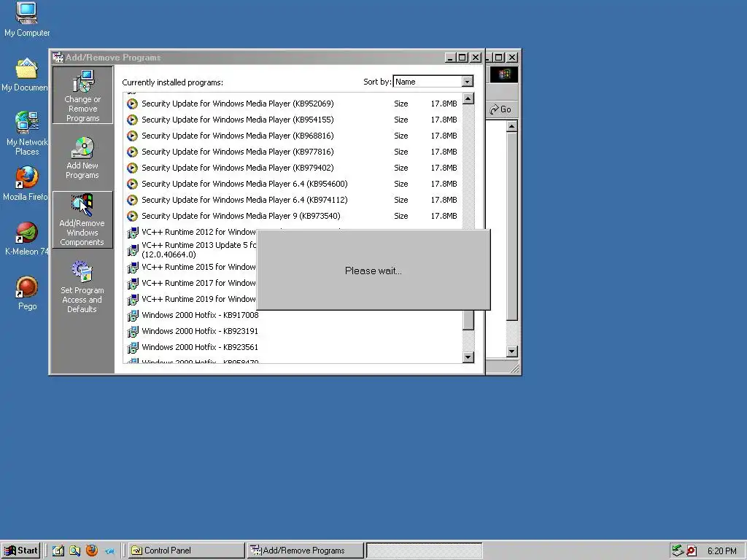Viewport: 747px width, 560px height.
Task: Click program list scrollbar thumb
Action: pyautogui.click(x=468, y=320)
